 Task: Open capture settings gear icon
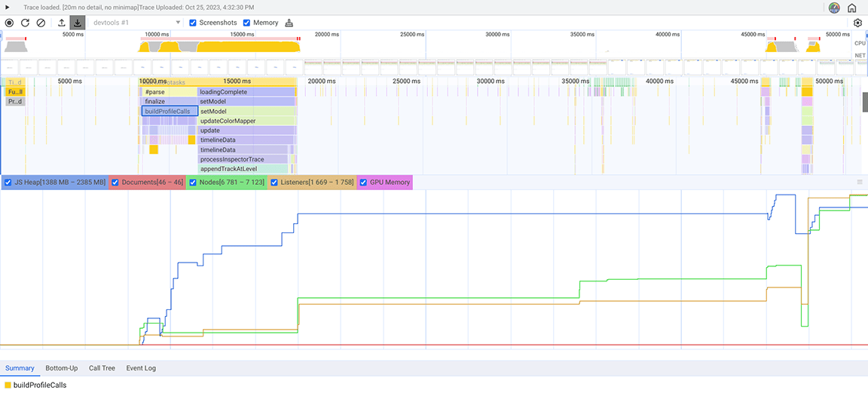[x=857, y=23]
